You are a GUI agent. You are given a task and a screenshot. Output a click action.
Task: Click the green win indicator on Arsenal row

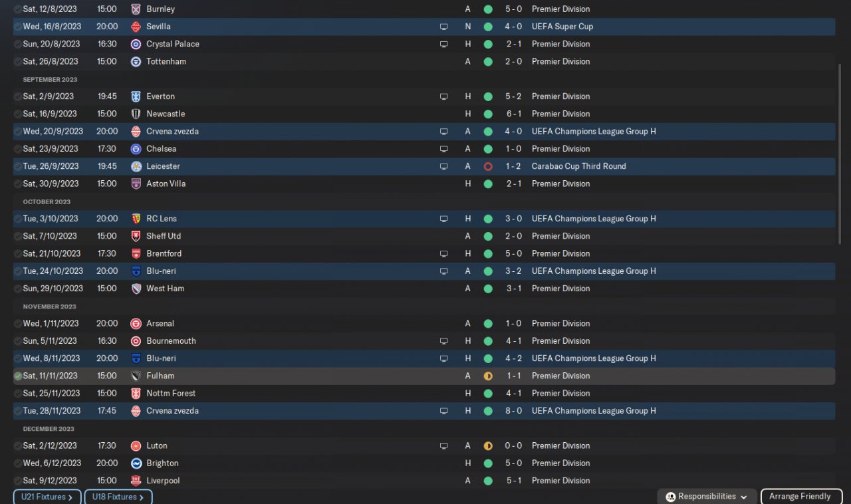click(488, 324)
